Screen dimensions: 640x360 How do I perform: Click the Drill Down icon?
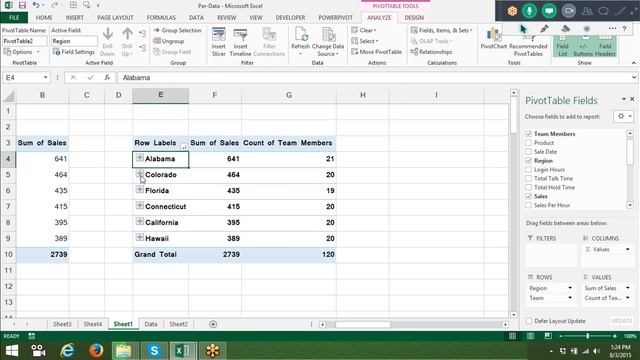pos(108,42)
